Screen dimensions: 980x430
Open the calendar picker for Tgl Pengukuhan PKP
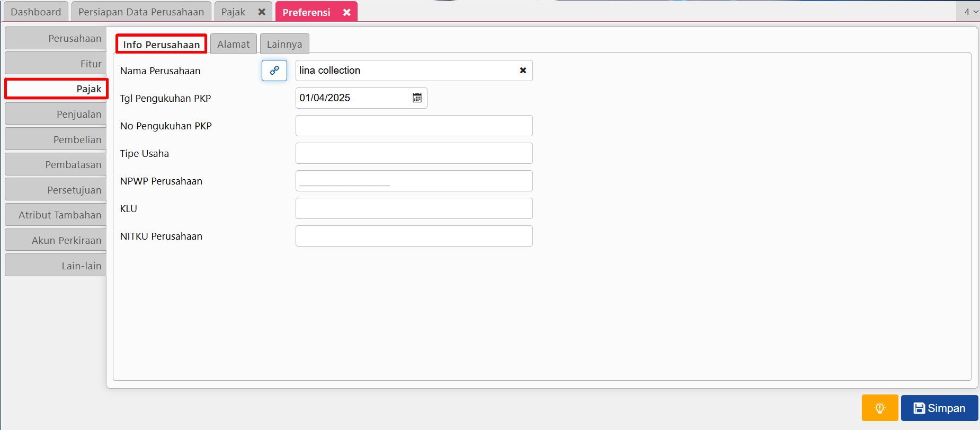click(417, 98)
